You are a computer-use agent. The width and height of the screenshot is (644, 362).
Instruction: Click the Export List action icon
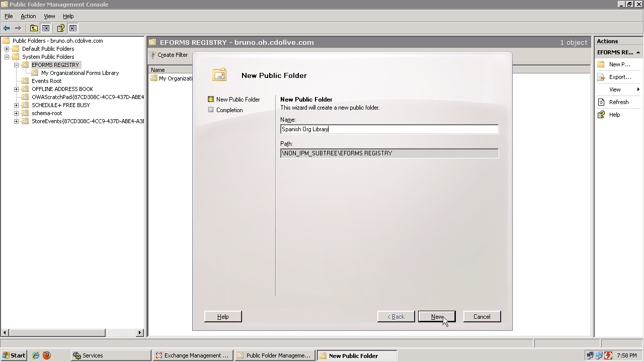click(601, 77)
